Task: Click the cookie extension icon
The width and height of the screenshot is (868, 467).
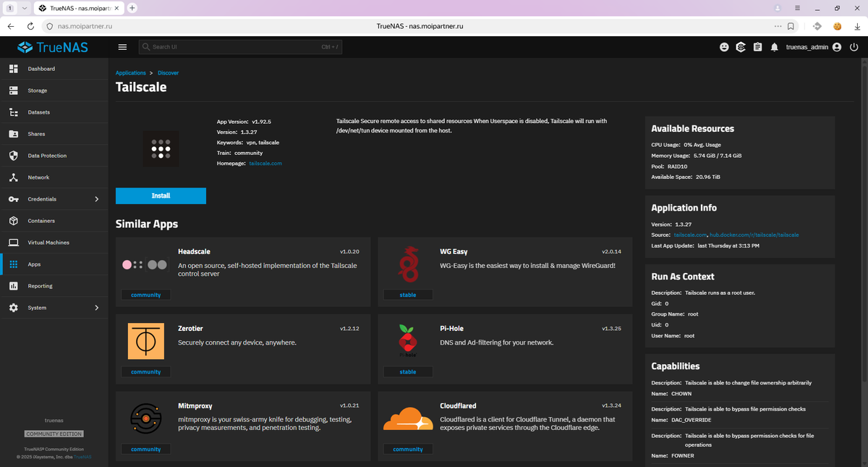Action: click(x=837, y=26)
